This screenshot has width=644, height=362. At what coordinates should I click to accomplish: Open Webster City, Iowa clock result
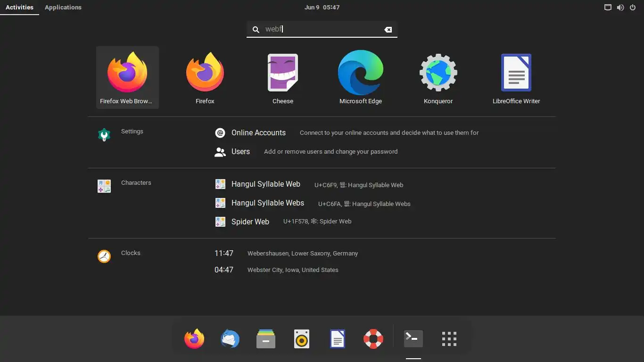(x=276, y=270)
